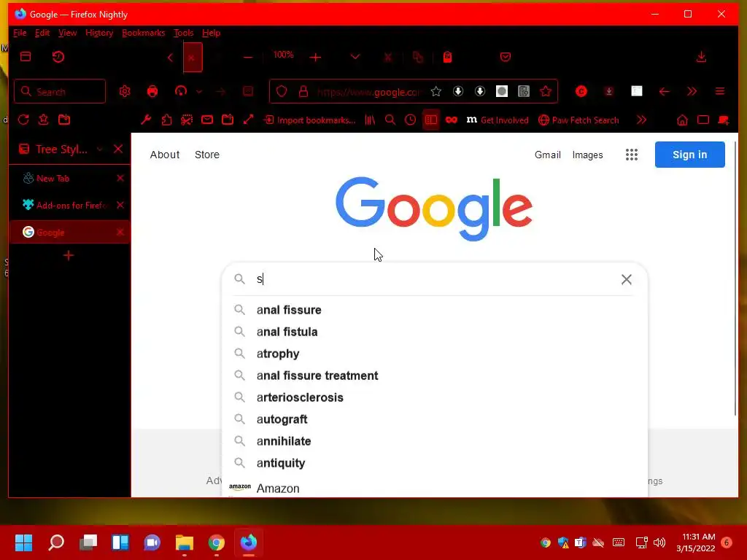Zoom in with the plus button

[315, 58]
